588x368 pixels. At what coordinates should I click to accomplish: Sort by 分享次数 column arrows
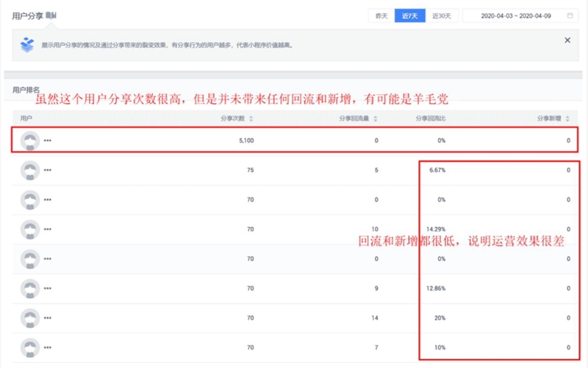coord(251,118)
